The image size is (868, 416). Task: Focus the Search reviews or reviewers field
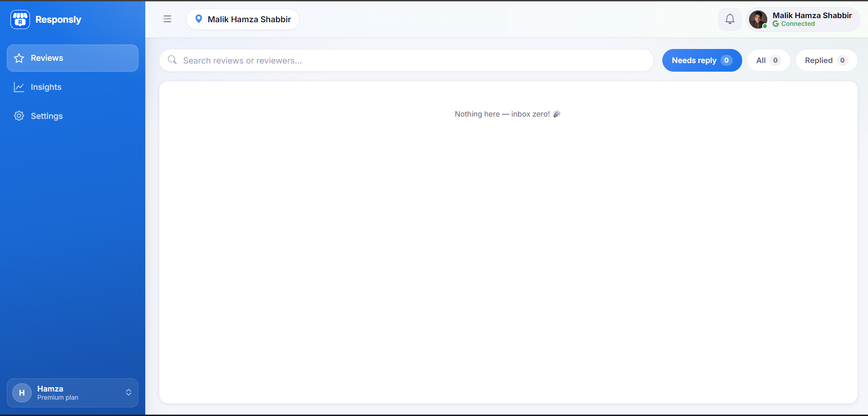point(406,60)
